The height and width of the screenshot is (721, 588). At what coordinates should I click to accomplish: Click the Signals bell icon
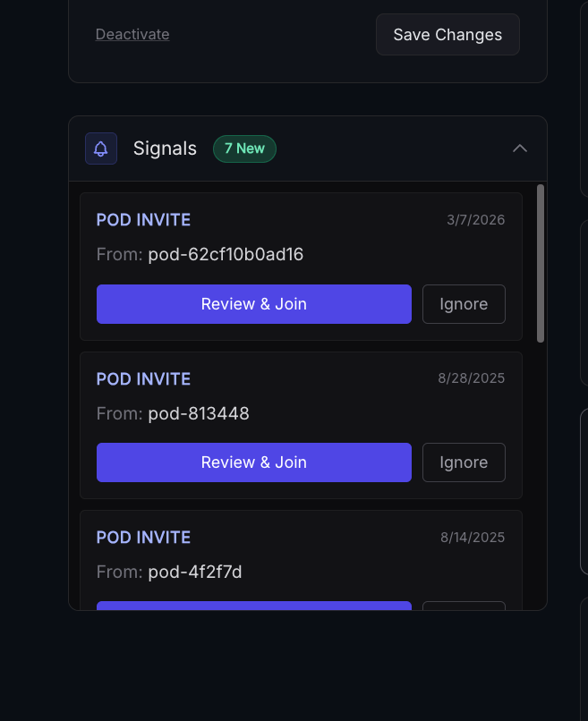pyautogui.click(x=101, y=148)
